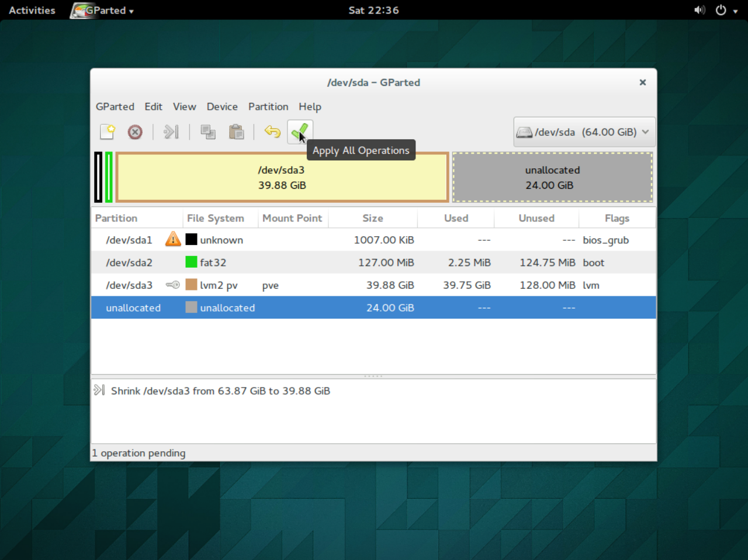This screenshot has width=748, height=560.
Task: Open the View menu
Action: (185, 106)
